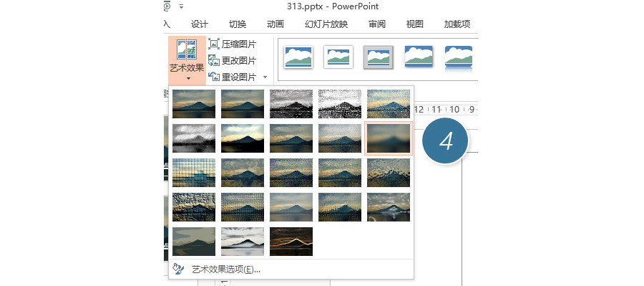Switch to the 设计 tab
The height and width of the screenshot is (286, 644).
coord(199,24)
